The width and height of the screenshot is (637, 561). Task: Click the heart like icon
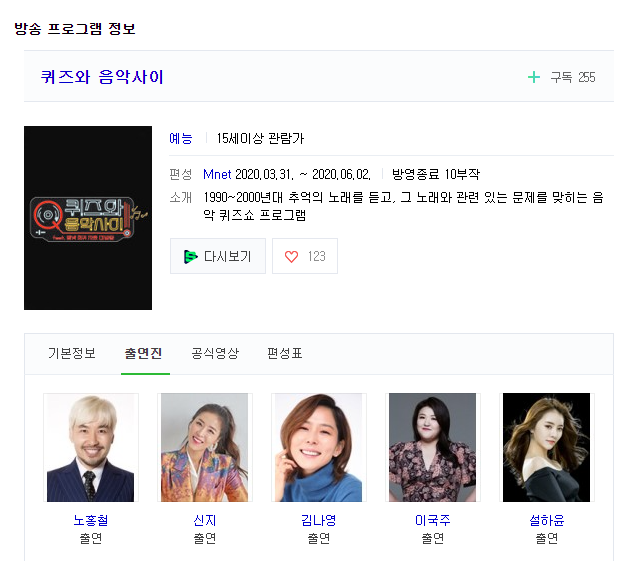point(292,256)
